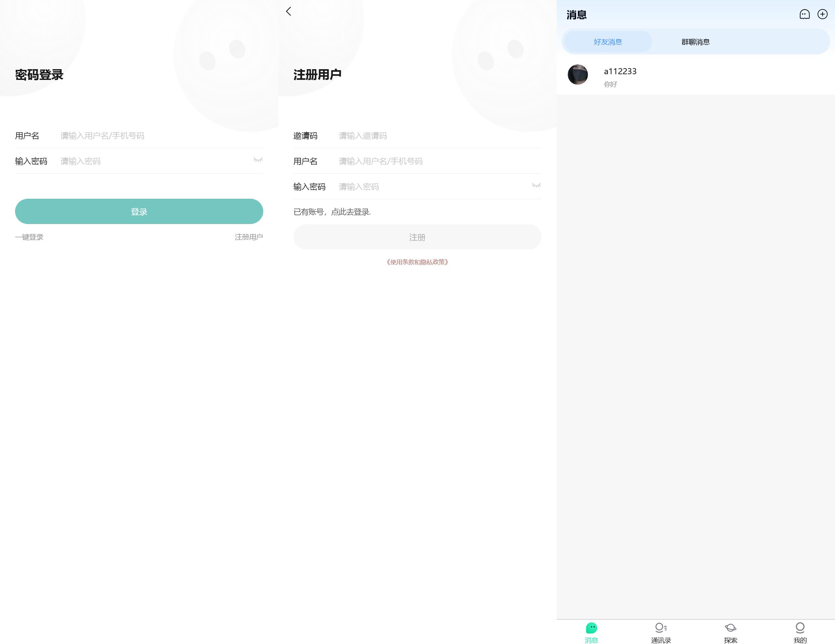Open 通讯录 from the bottom navigation bar
Screen dimensions: 835x644
coord(661,631)
